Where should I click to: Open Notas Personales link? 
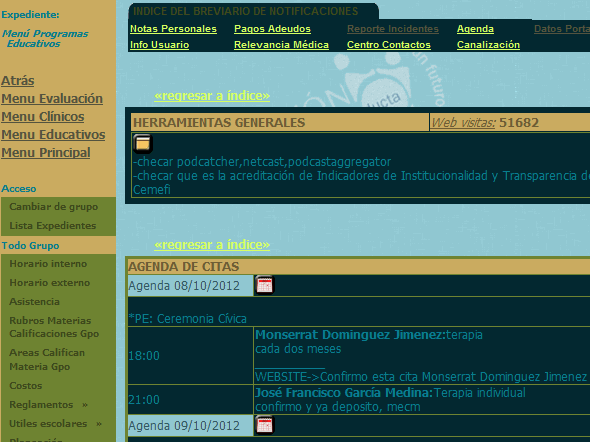173,29
